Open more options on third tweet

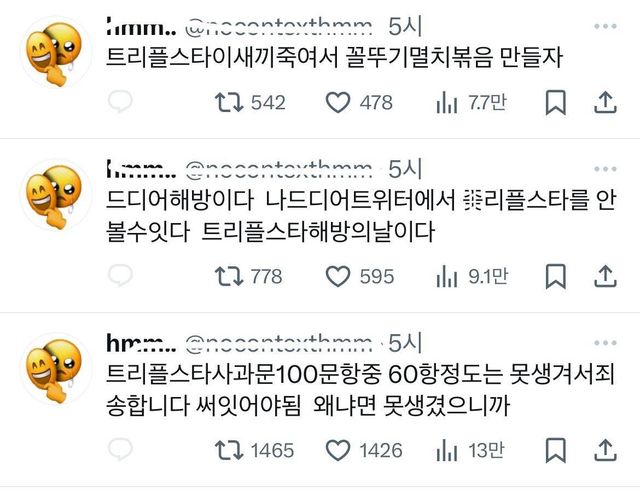(605, 343)
